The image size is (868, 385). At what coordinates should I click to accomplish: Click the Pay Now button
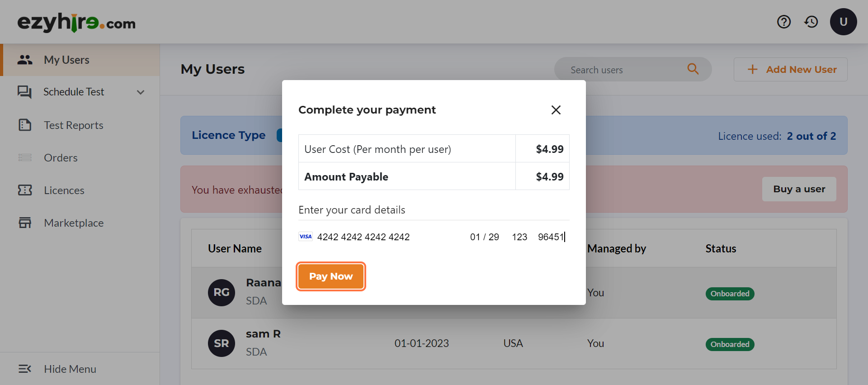tap(331, 276)
